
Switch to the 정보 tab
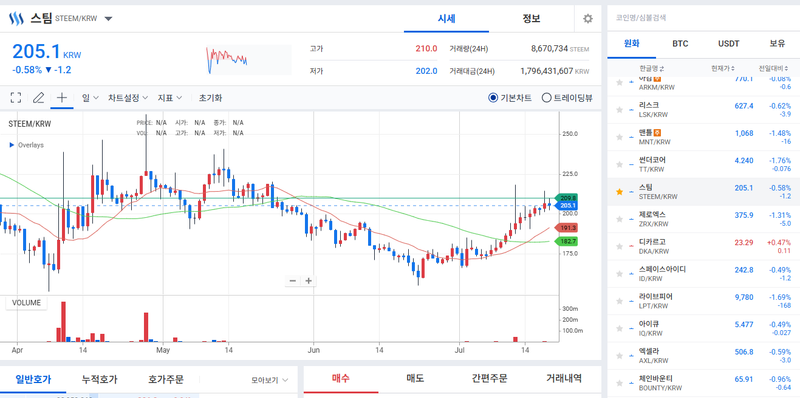pyautogui.click(x=531, y=19)
